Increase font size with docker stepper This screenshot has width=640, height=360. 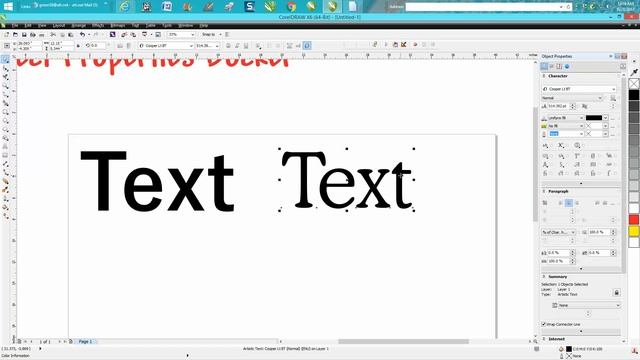[x=573, y=104]
